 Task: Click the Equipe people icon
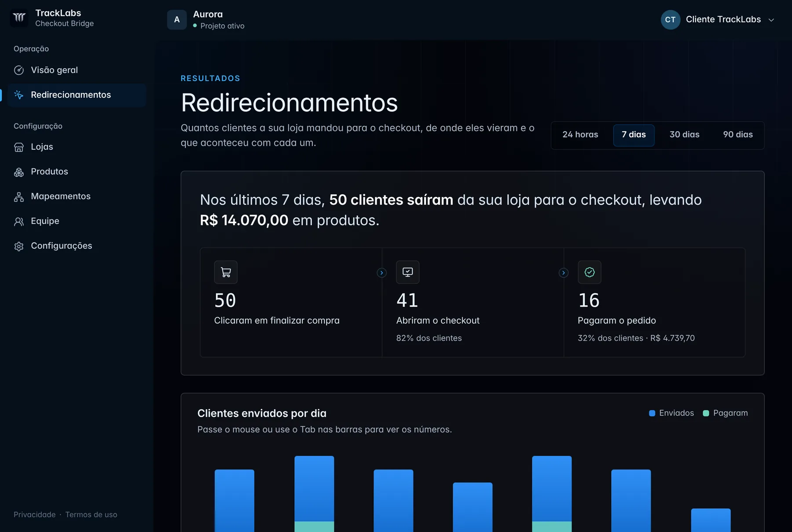(19, 221)
